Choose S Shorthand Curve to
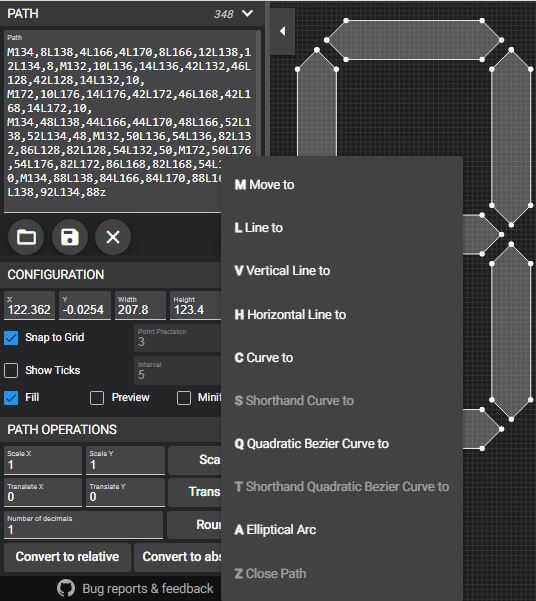The width and height of the screenshot is (536, 601). coord(342,401)
